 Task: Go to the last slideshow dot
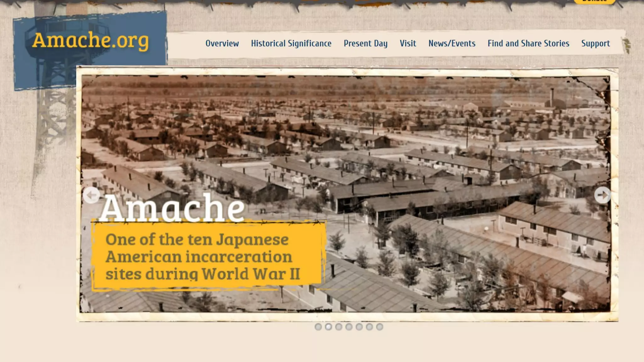coord(380,327)
